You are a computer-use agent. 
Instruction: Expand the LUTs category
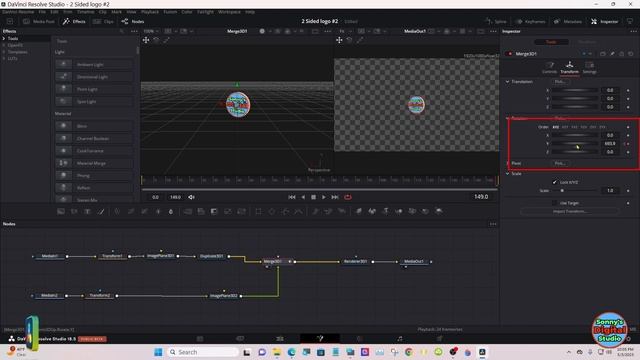4,59
